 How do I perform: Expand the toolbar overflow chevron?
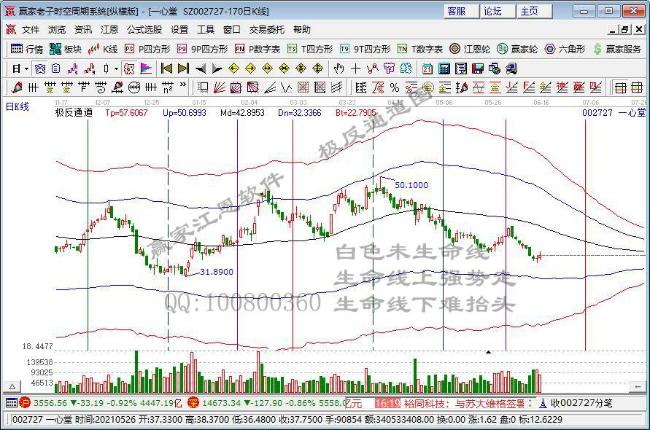tap(182, 86)
